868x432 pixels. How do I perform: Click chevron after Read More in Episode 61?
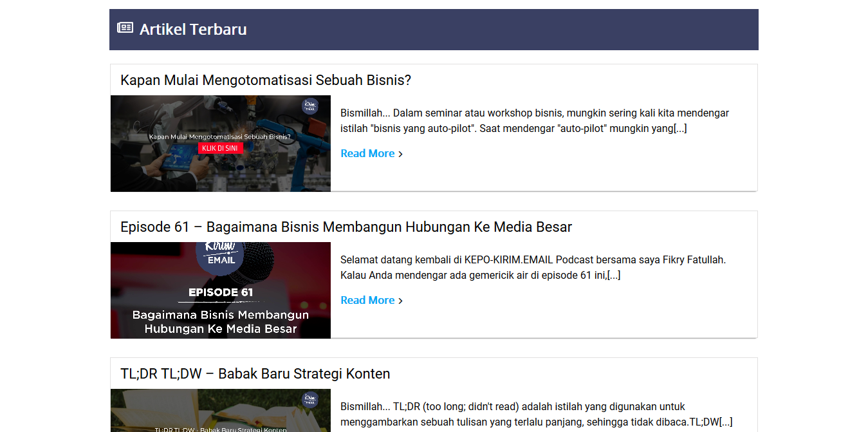coord(400,301)
